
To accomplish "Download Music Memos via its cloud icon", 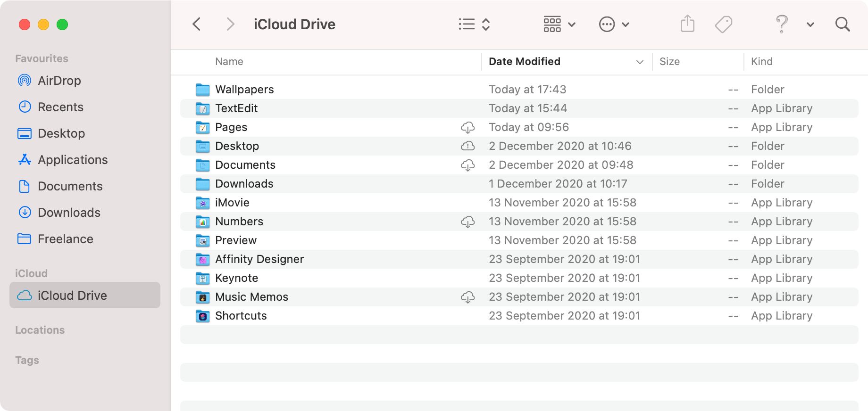I will click(467, 297).
